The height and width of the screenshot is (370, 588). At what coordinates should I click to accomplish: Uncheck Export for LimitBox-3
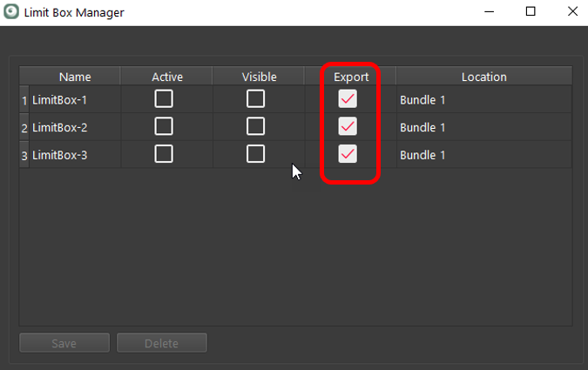348,154
